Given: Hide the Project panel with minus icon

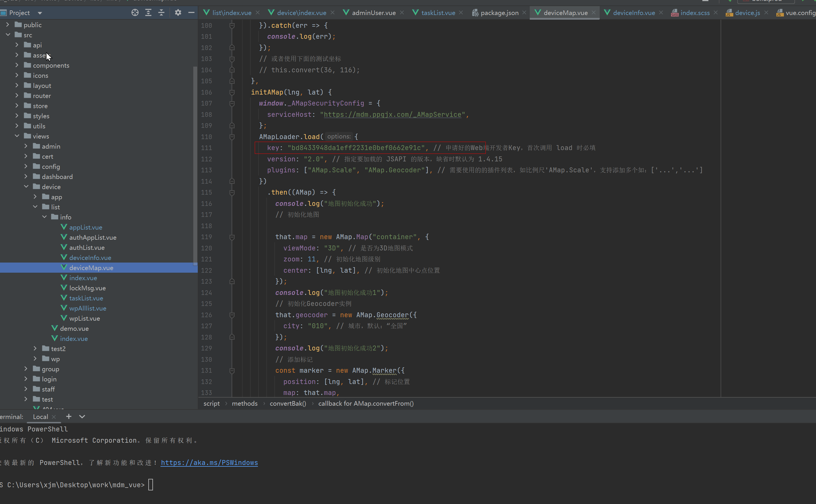Looking at the screenshot, I should 191,13.
